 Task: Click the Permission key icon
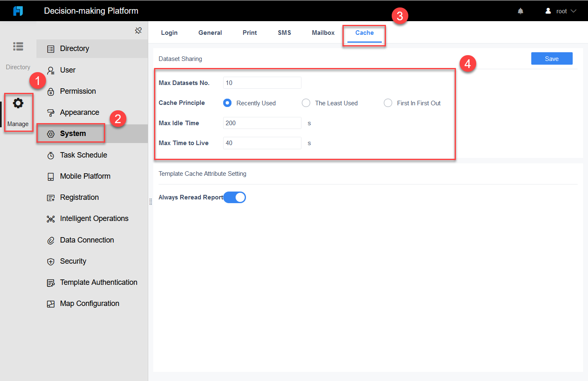[51, 91]
